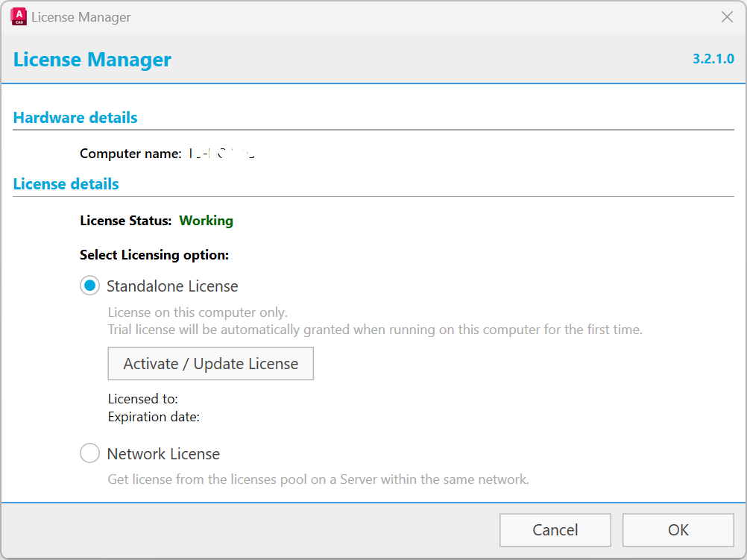Click the Cancel button

coord(555,530)
